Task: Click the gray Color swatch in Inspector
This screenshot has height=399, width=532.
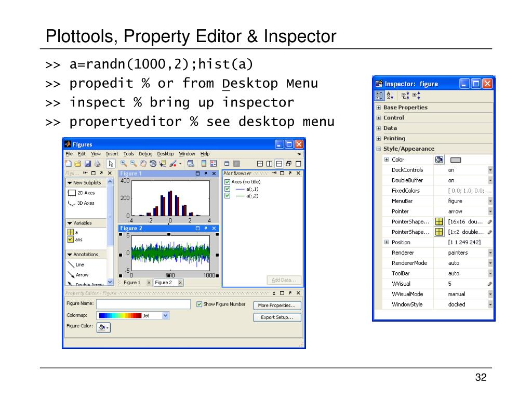Action: (456, 160)
